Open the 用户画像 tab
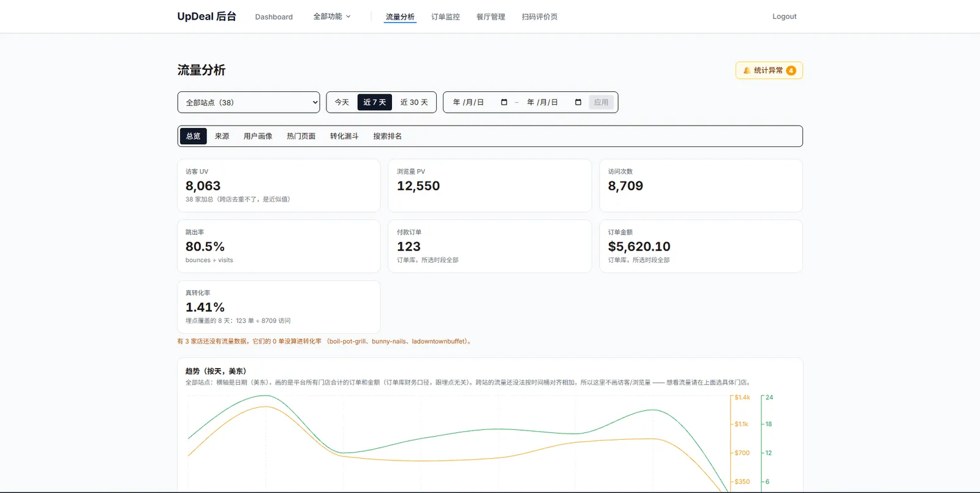Screen dimensions: 980x493 tap(258, 136)
